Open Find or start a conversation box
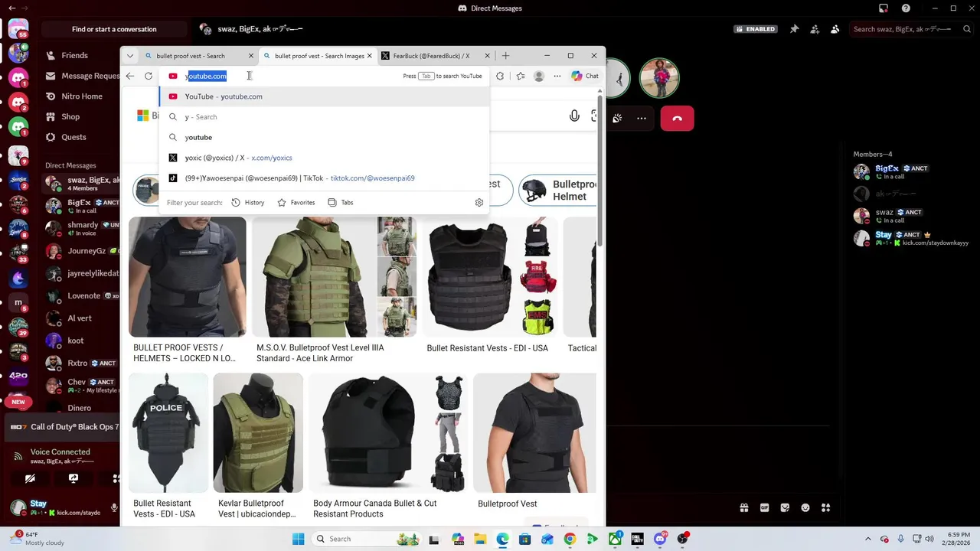 tap(114, 29)
